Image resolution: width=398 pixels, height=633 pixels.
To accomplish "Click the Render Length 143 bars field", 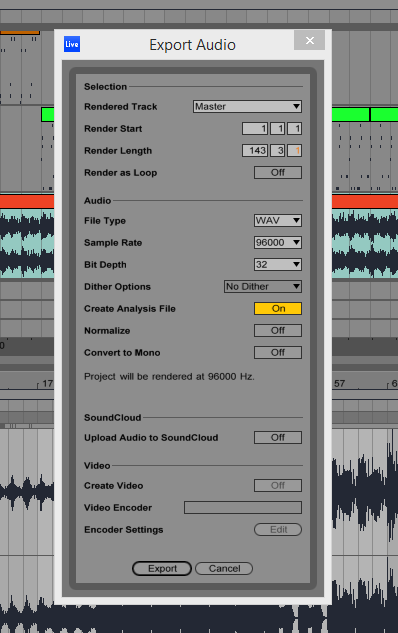I will click(x=255, y=151).
